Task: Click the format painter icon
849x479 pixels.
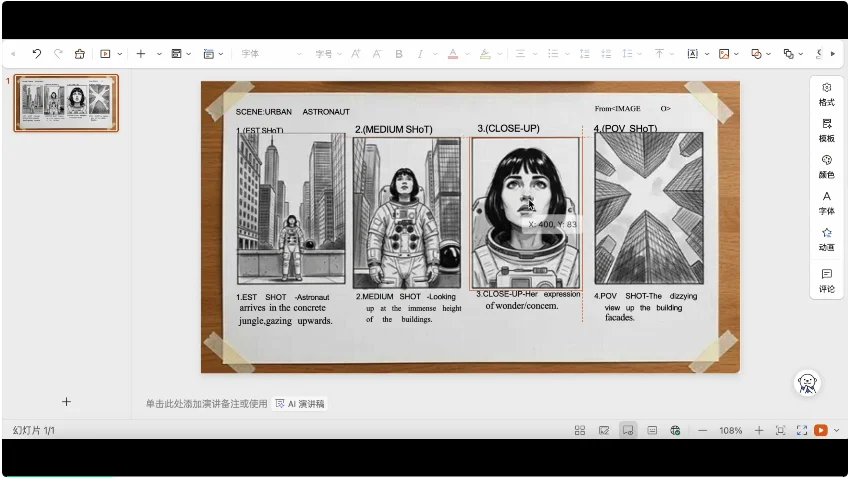Action: click(80, 54)
